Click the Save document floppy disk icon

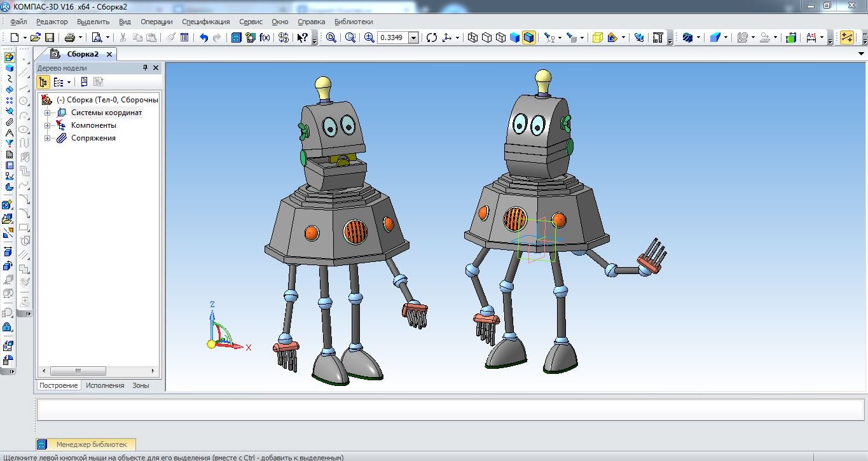point(50,38)
